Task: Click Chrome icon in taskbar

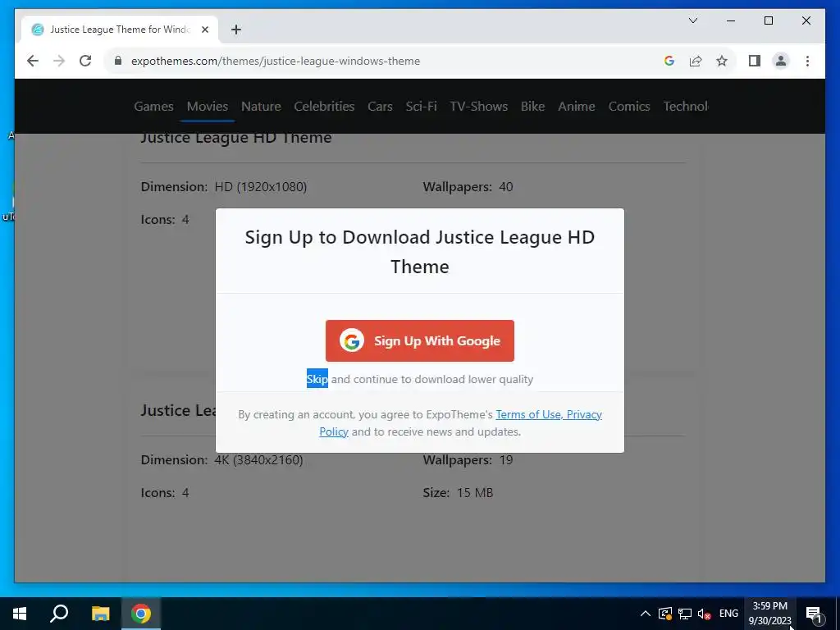Action: (141, 614)
